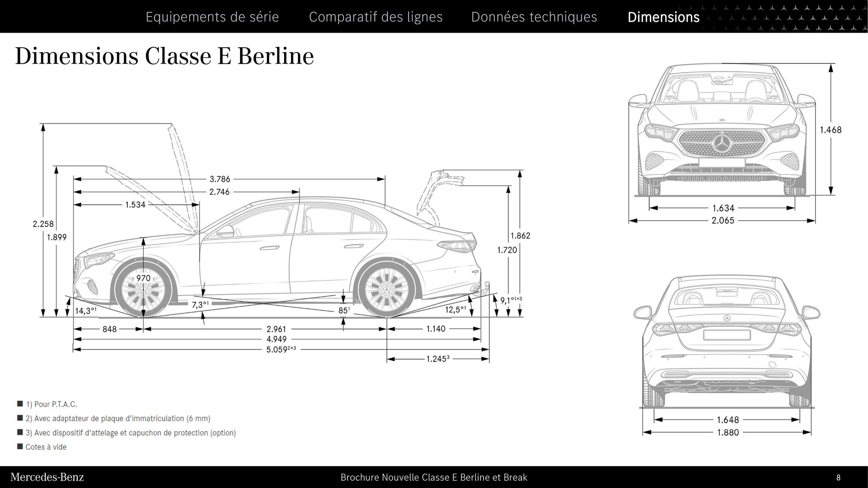Select the 1.245 rear overhang value
Screen dimensions: 868x488
437,359
